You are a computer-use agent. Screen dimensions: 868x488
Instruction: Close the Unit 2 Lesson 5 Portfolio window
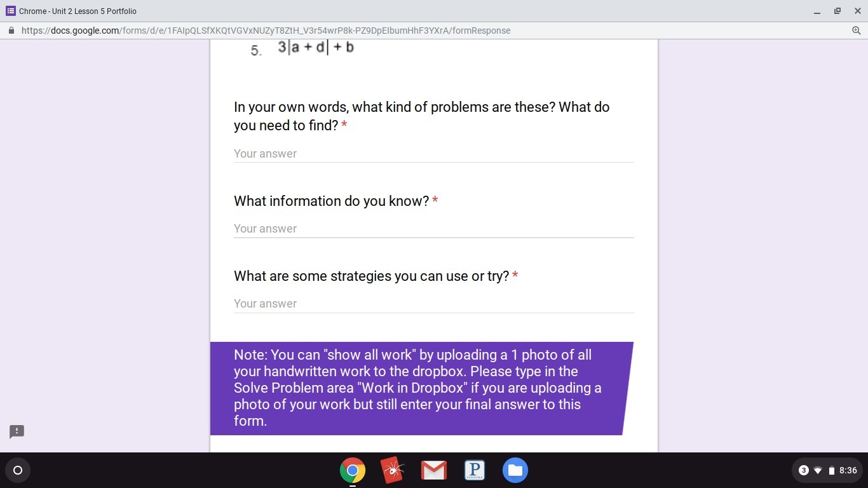pos(857,11)
